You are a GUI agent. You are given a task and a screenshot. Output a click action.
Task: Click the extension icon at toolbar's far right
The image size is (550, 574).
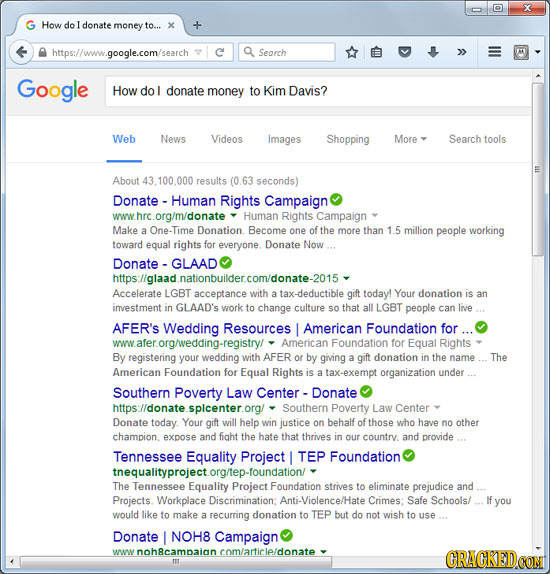click(x=521, y=53)
